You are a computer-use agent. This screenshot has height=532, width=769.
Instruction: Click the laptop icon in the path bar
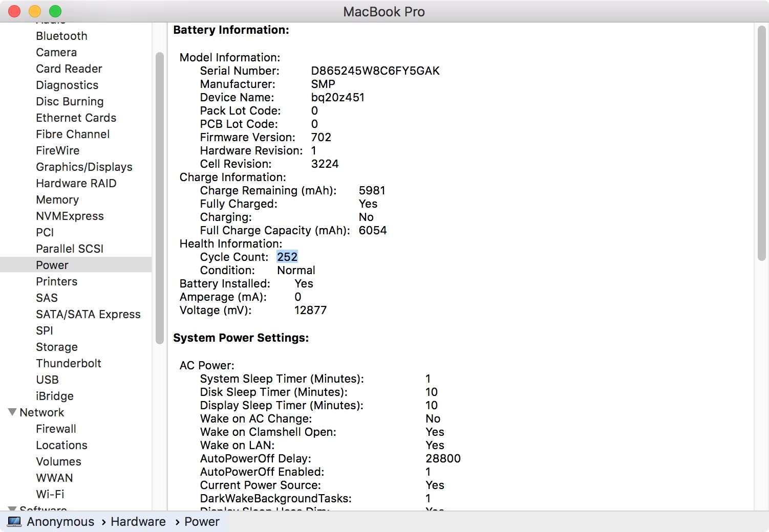[14, 522]
